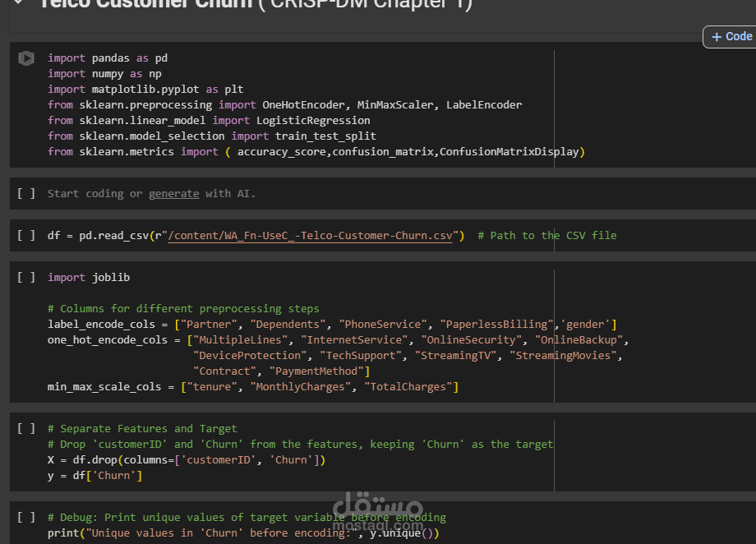Run the empty 'Start coding' cell
This screenshot has height=544, width=756.
click(x=26, y=194)
